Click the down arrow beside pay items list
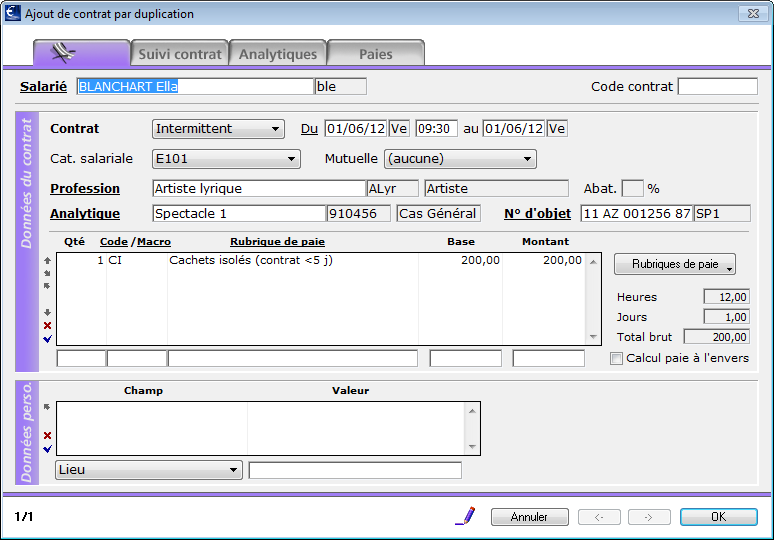Viewport: 774px width, 540px height. pos(47,312)
